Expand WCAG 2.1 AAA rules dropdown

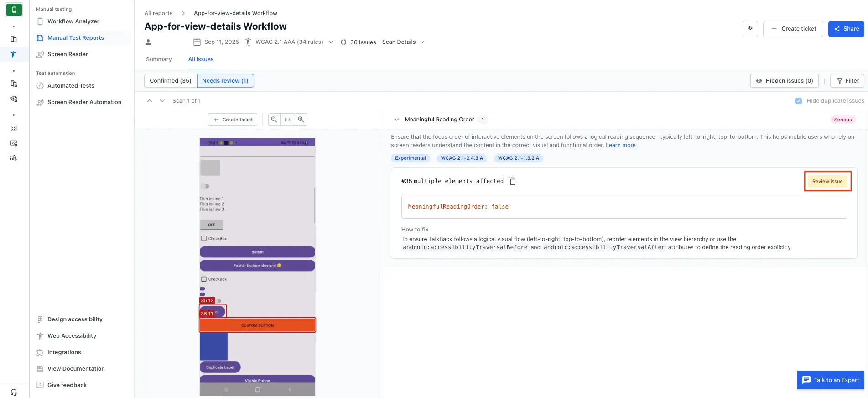click(331, 42)
